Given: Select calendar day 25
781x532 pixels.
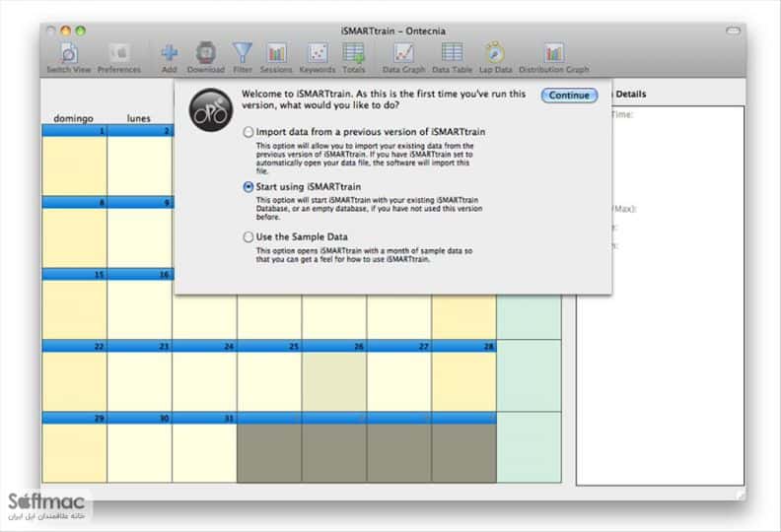Looking at the screenshot, I should tap(269, 375).
